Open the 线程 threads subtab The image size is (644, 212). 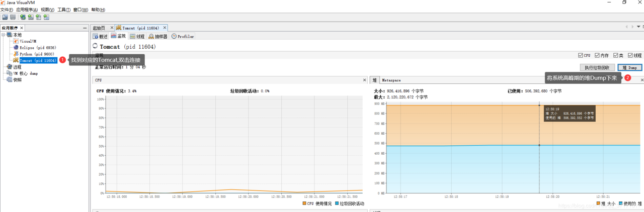(x=137, y=36)
